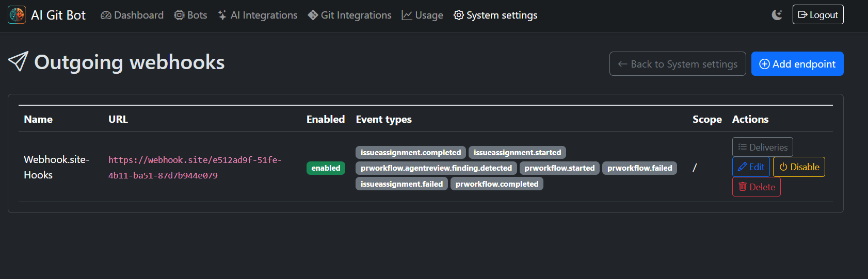Click the green enabled badge
Image resolution: width=868 pixels, height=279 pixels.
(x=326, y=168)
